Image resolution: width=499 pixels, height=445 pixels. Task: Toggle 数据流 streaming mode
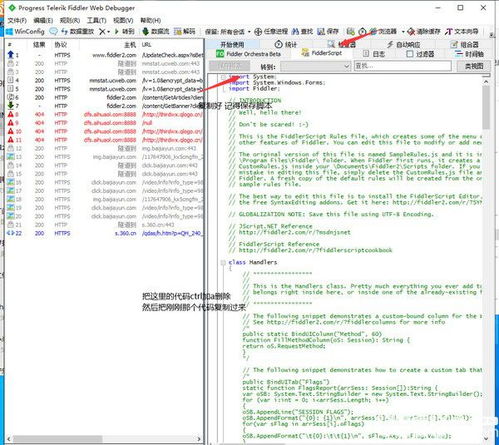156,31
